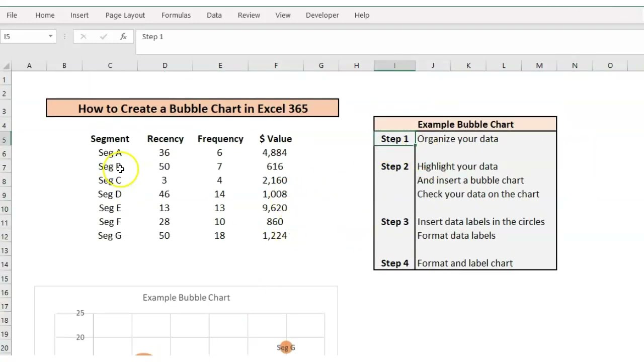Select the $ Value cell 9,620
This screenshot has height=362, width=644.
[x=275, y=208]
